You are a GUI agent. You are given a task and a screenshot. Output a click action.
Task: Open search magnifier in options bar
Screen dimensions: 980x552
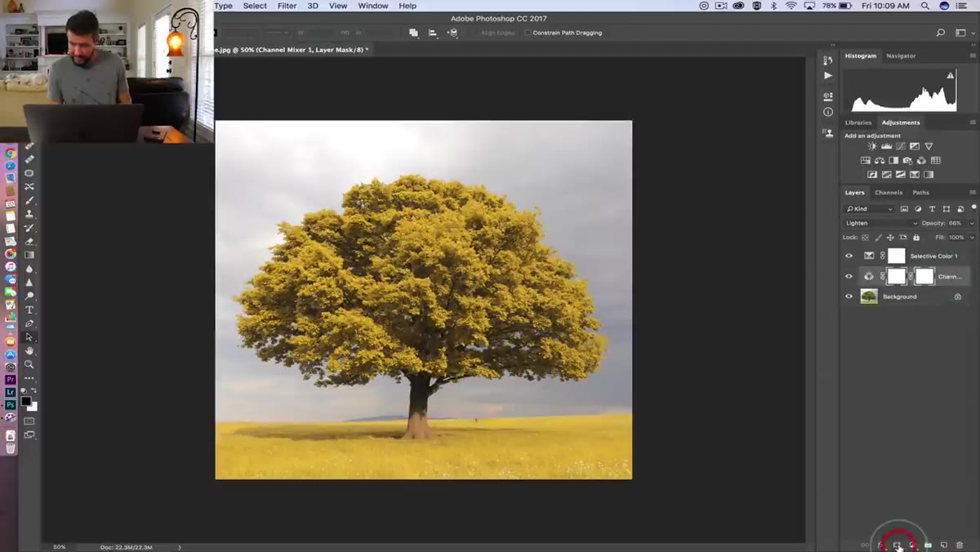point(941,33)
